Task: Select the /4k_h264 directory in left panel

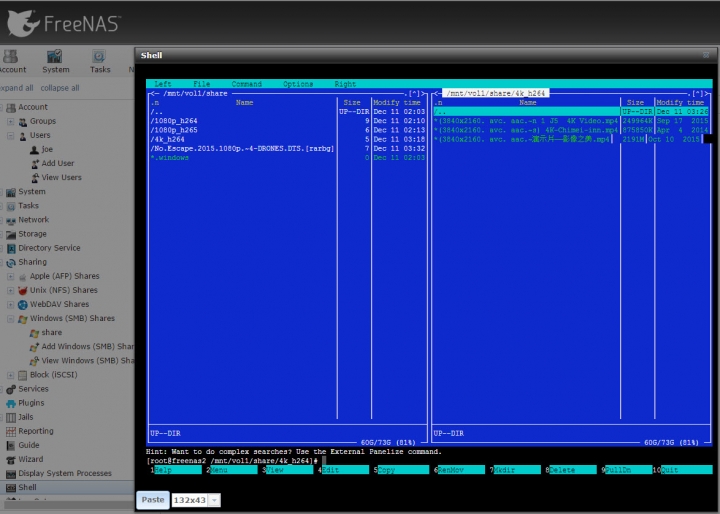Action: click(287, 139)
